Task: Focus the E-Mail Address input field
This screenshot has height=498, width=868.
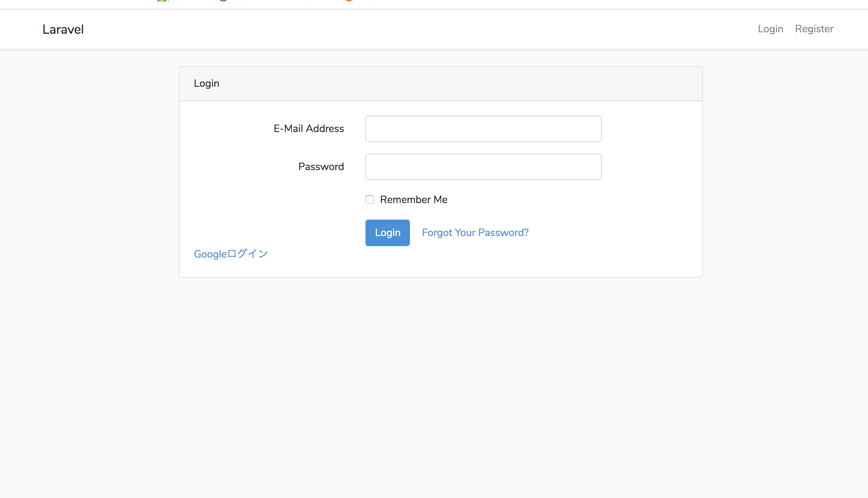Action: 483,128
